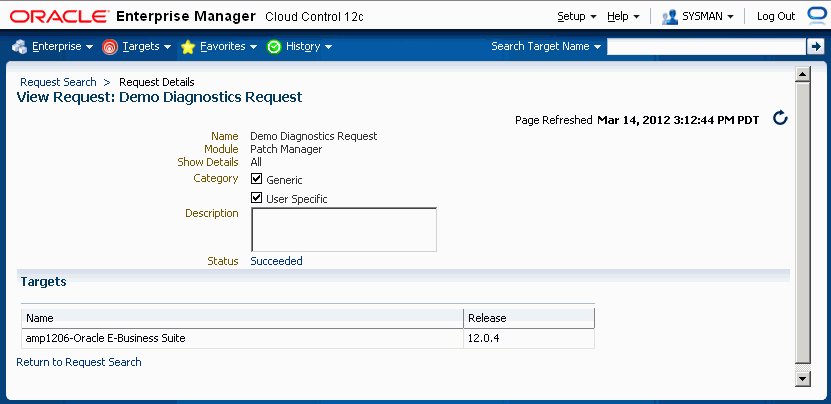831x404 pixels.
Task: Click the search go arrow button
Action: click(x=814, y=47)
